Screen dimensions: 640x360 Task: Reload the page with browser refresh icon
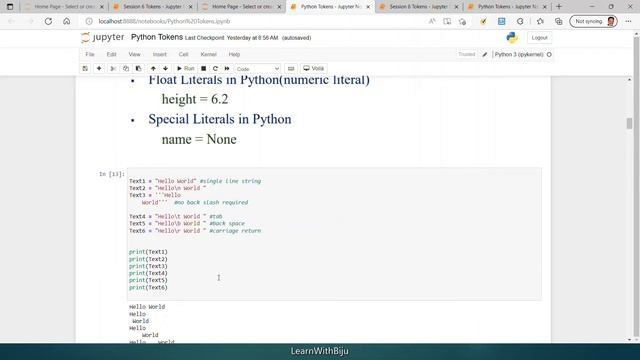coord(48,21)
